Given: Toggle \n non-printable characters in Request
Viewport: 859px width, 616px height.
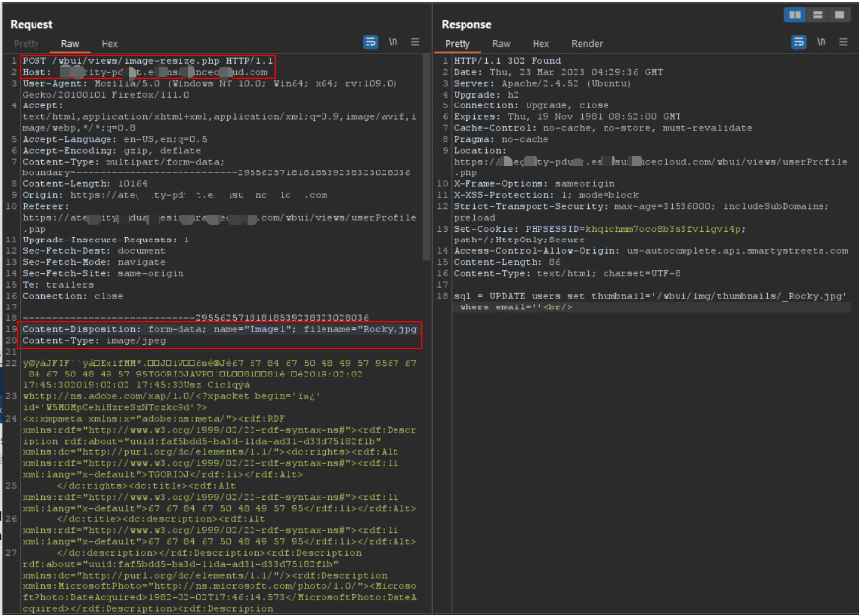Looking at the screenshot, I should [x=394, y=43].
